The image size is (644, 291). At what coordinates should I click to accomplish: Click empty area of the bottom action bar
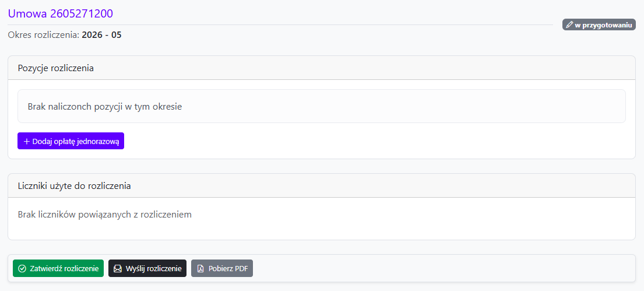[444, 269]
